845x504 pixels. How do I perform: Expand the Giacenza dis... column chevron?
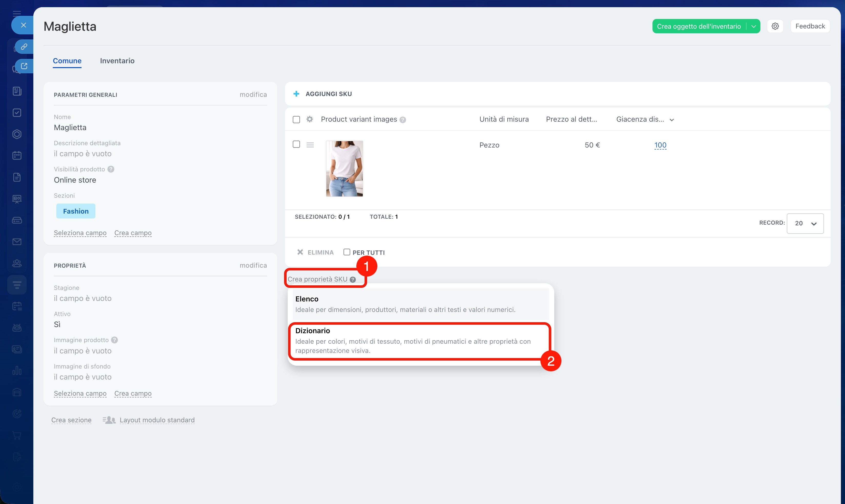point(672,120)
